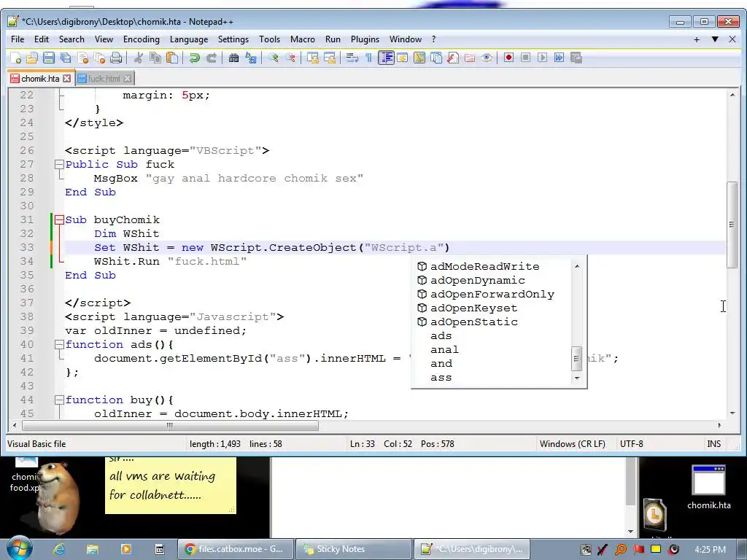
Task: Run macro multiple times icon
Action: [560, 58]
